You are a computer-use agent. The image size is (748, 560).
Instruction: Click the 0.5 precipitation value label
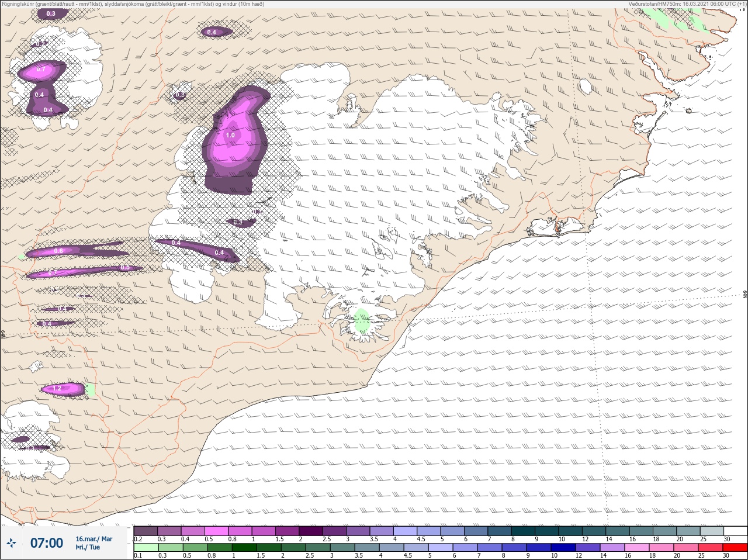tap(125, 268)
